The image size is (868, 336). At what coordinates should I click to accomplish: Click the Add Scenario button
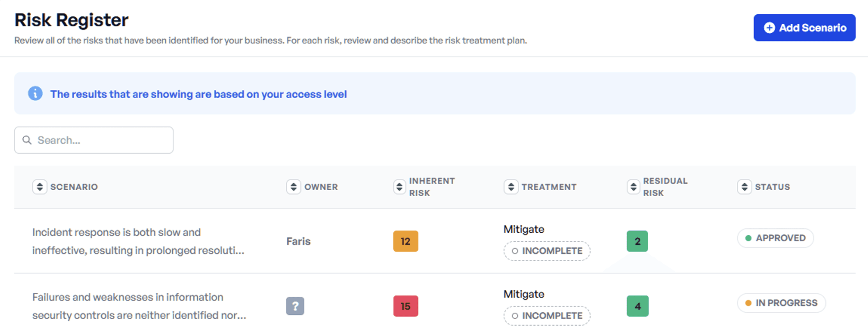[x=804, y=28]
